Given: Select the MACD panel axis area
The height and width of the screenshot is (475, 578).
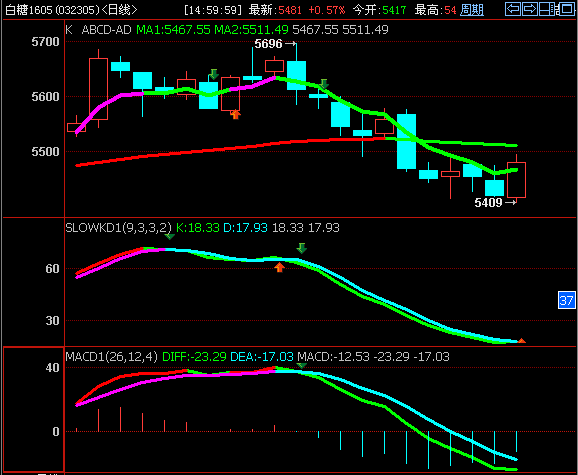Looking at the screenshot, I should coord(34,409).
